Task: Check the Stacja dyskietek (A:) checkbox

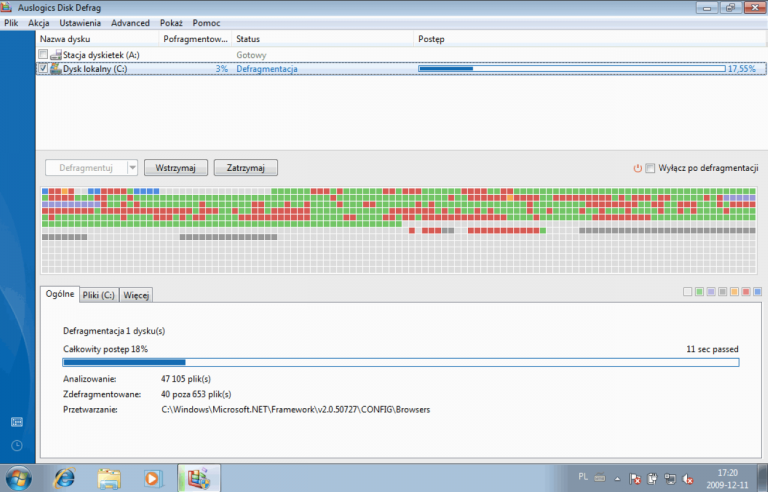Action: tap(43, 54)
